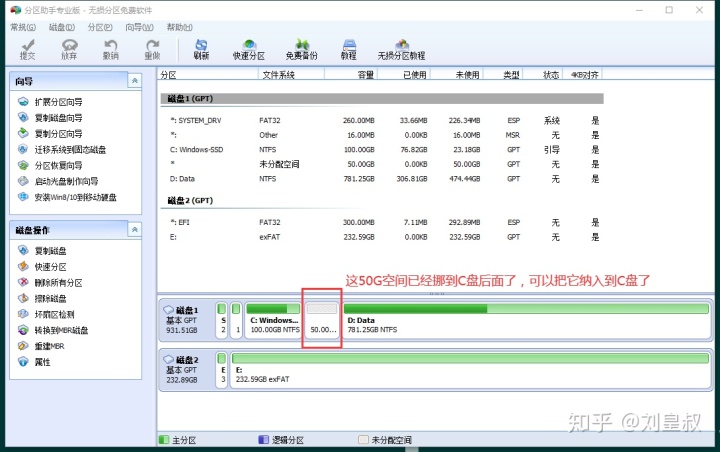
Task: Select the E: exFAT partition row
Action: (x=382, y=237)
